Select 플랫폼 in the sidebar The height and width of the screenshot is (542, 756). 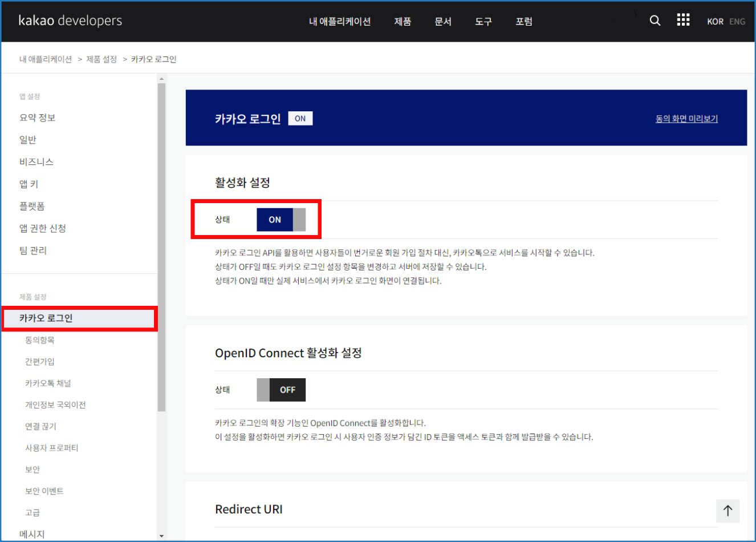[32, 206]
